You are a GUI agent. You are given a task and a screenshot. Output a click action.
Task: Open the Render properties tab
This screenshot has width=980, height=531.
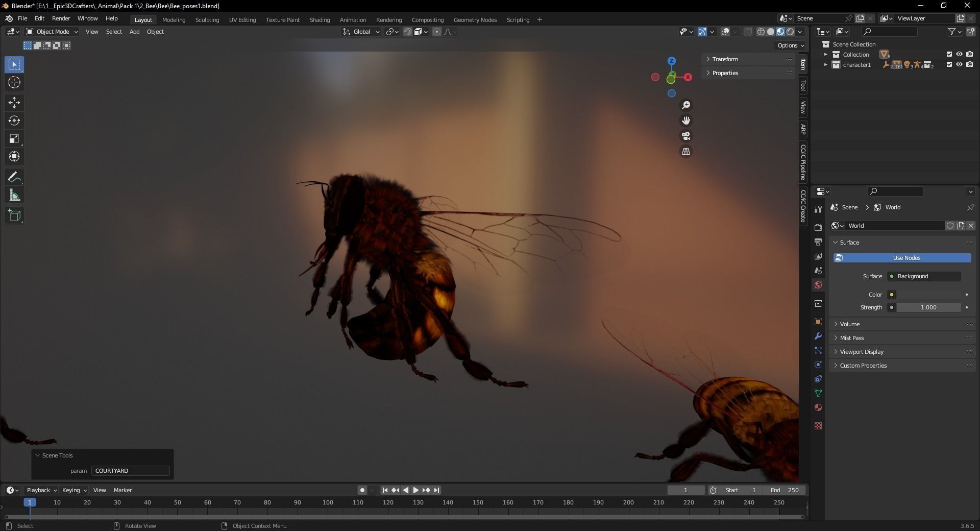point(818,227)
